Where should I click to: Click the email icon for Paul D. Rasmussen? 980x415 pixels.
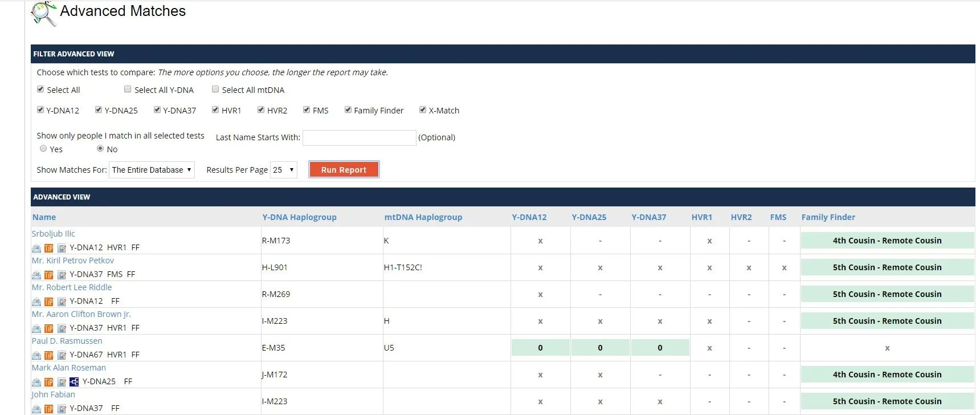point(36,355)
